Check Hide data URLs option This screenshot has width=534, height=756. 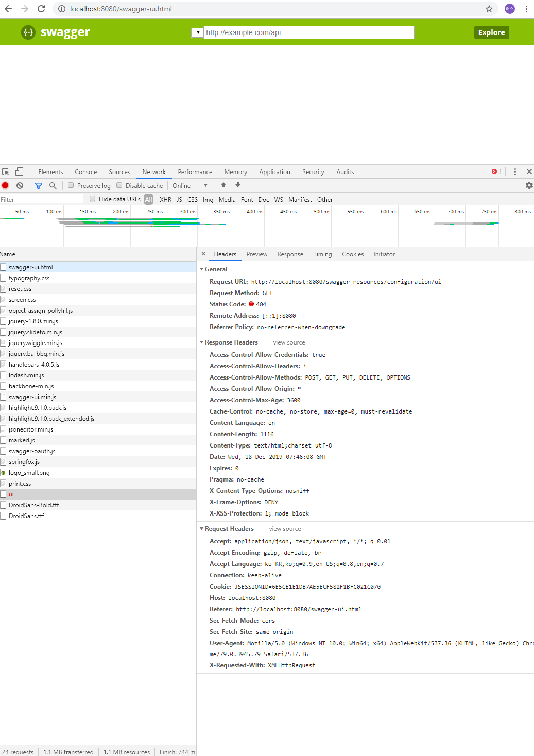coord(93,199)
